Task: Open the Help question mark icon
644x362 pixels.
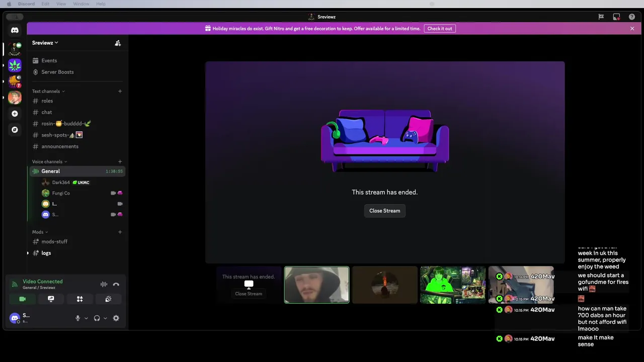Action: point(632,17)
